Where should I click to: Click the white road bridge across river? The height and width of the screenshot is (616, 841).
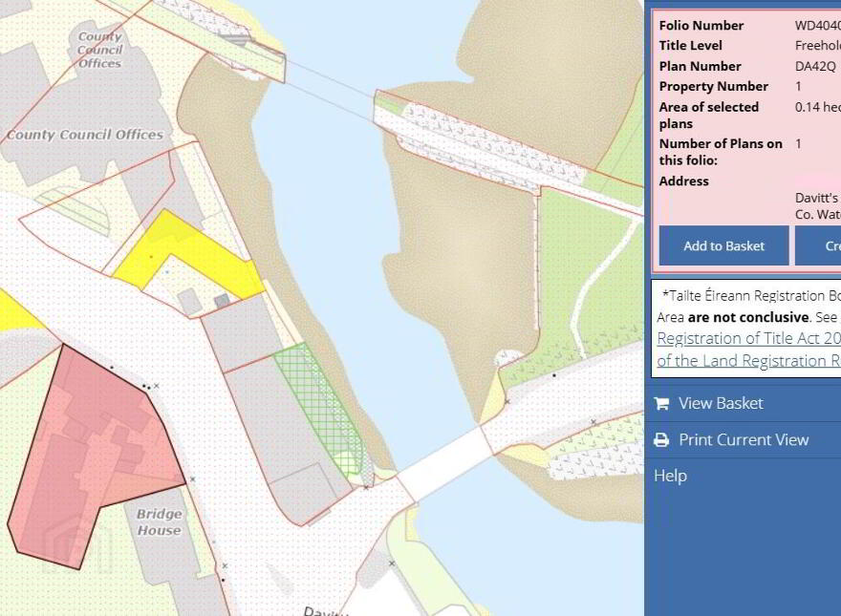point(442,464)
